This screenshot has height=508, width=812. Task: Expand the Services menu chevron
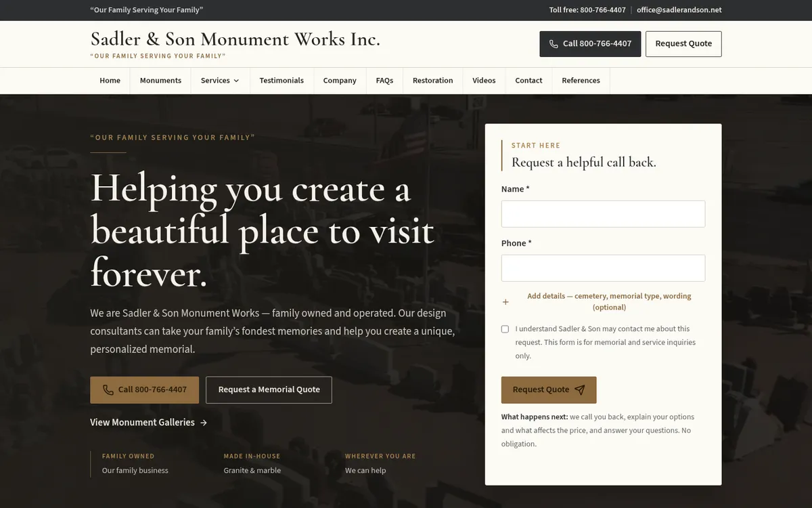point(236,81)
